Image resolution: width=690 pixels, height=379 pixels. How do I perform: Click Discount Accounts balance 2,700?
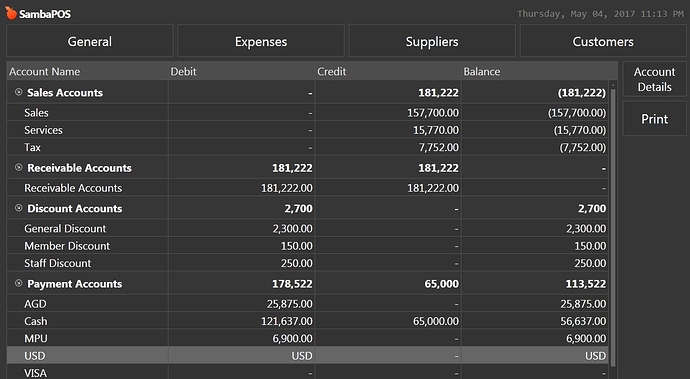(x=592, y=208)
